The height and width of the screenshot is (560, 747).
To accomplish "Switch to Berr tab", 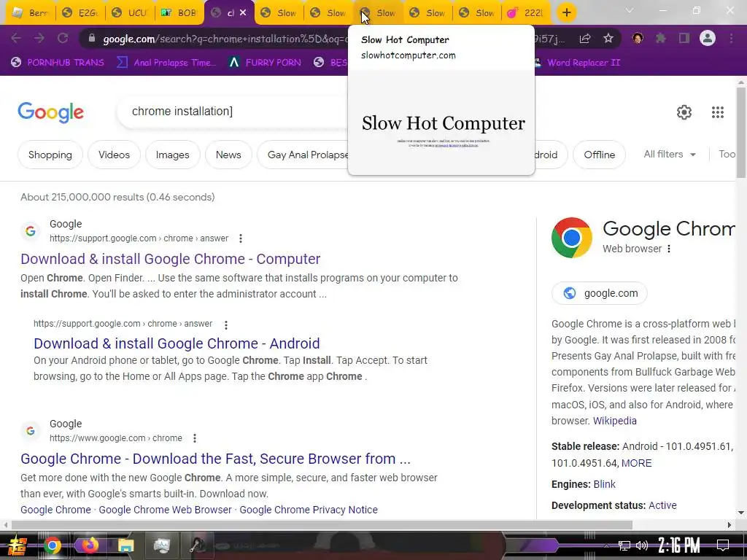I will tap(30, 13).
